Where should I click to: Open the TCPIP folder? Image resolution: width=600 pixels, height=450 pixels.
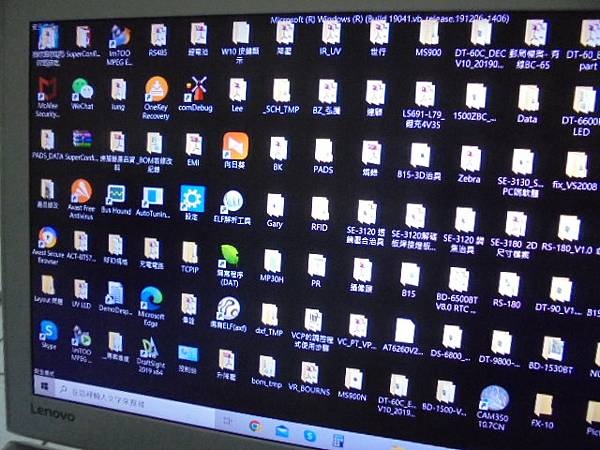[190, 257]
